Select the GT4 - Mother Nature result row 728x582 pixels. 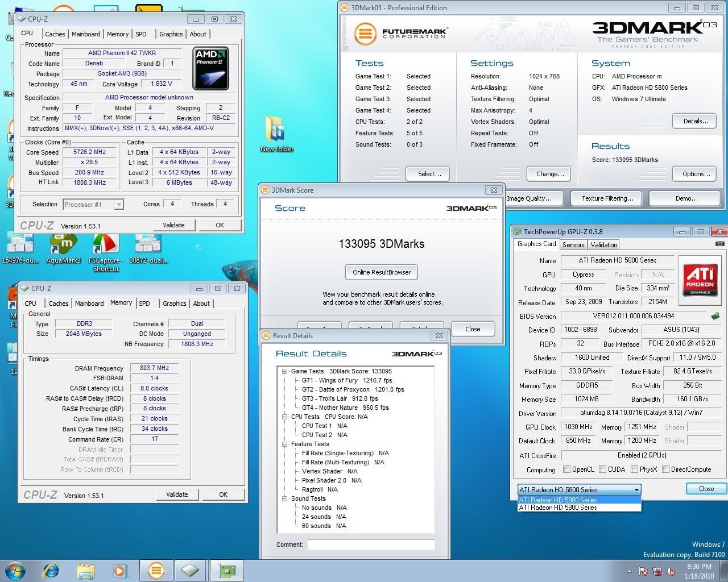(x=345, y=408)
